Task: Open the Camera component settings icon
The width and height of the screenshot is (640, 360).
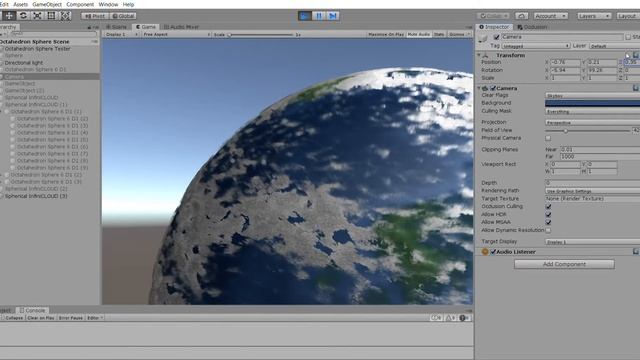Action: click(636, 88)
